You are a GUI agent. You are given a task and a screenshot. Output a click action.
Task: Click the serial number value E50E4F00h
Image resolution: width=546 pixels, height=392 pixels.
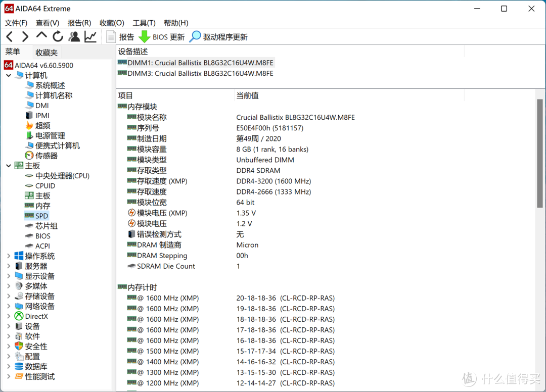coord(270,128)
